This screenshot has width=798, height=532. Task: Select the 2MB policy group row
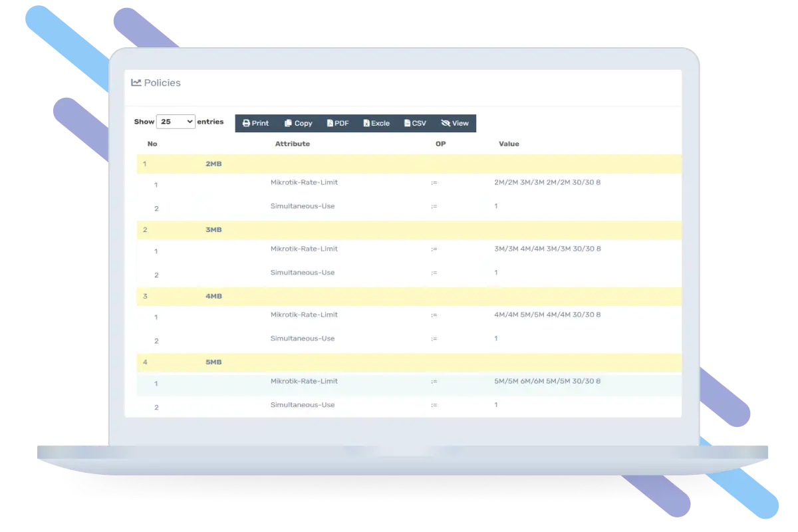pos(213,164)
